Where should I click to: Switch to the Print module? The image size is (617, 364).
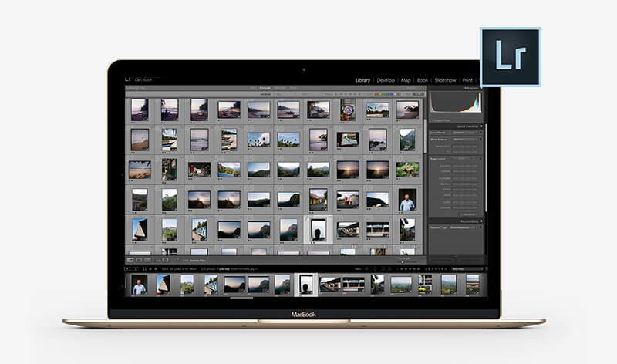pos(467,80)
